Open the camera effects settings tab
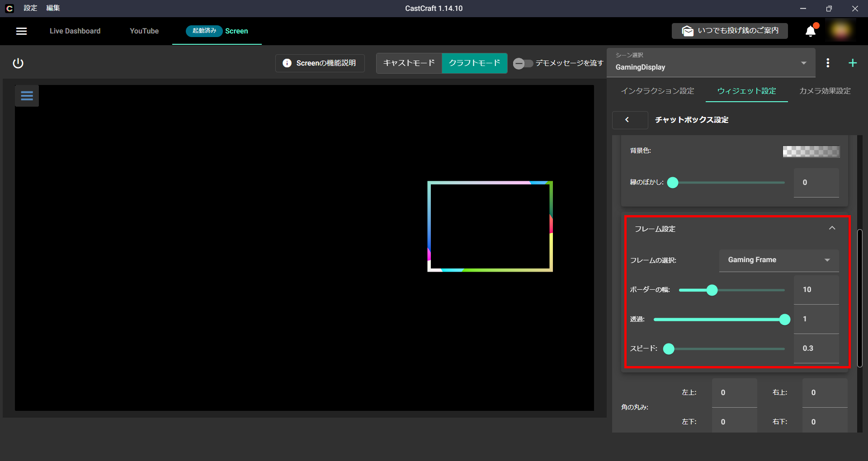 (825, 91)
